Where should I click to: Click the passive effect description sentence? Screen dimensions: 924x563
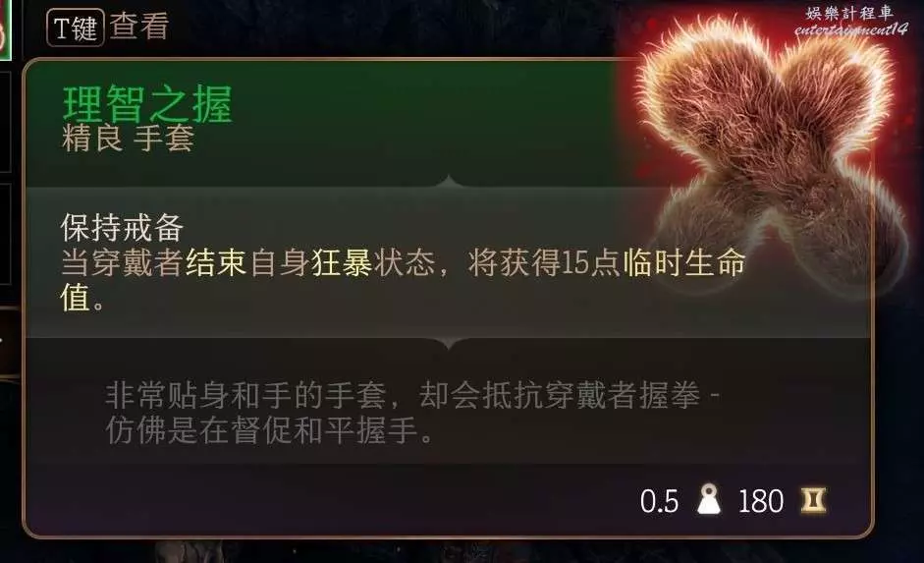pos(404,280)
